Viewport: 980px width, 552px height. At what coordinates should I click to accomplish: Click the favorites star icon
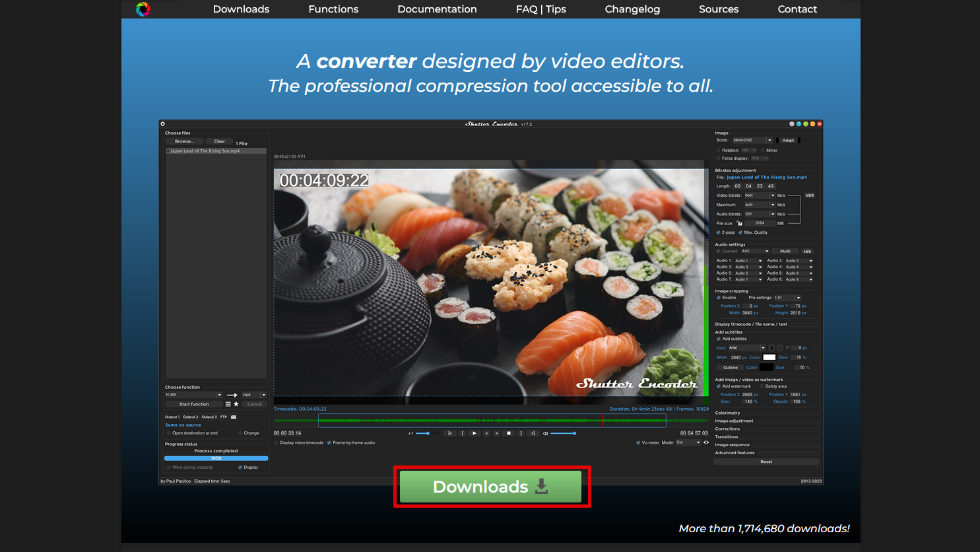click(236, 404)
